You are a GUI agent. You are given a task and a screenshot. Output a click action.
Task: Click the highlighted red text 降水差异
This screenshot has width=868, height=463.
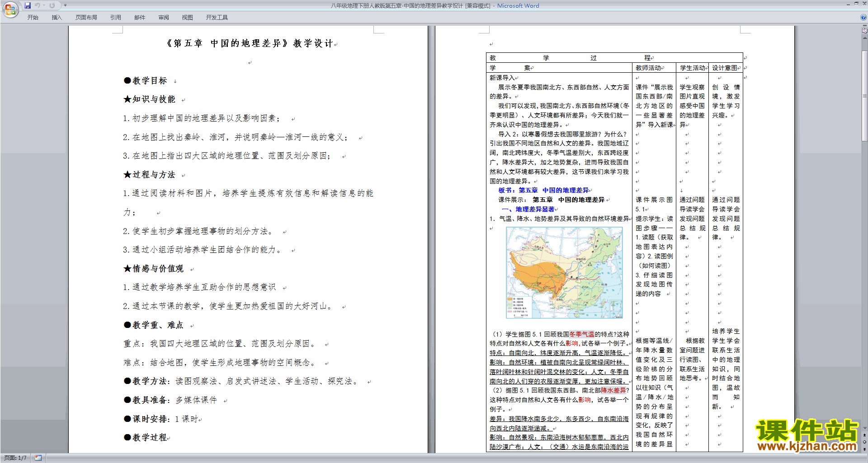pyautogui.click(x=613, y=390)
